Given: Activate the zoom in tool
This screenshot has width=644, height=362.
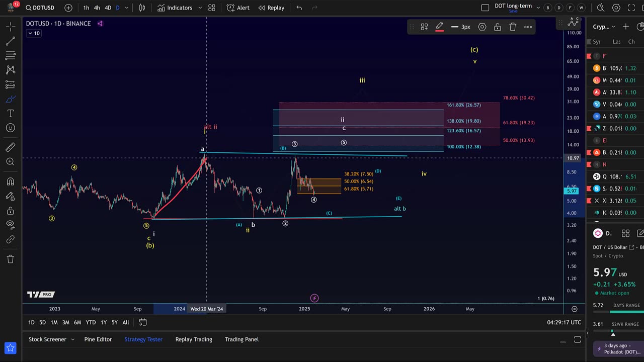Looking at the screenshot, I should 11,161.
